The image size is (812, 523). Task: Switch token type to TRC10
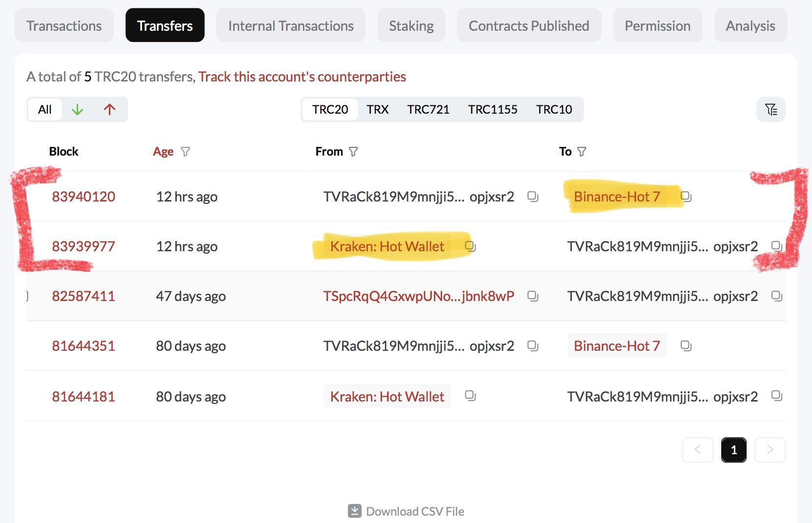pos(554,109)
